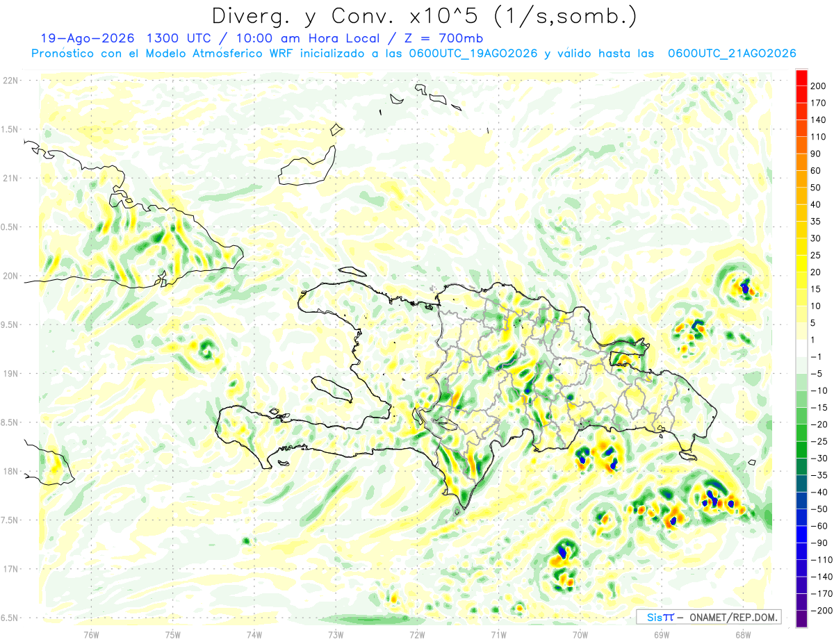Click the '6.5N' latitude axis label

click(10, 618)
